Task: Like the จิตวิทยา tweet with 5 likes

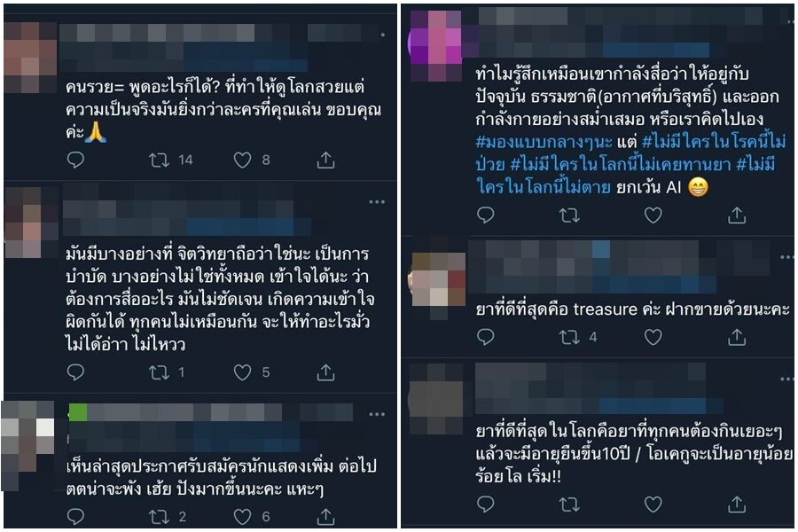Action: (242, 372)
